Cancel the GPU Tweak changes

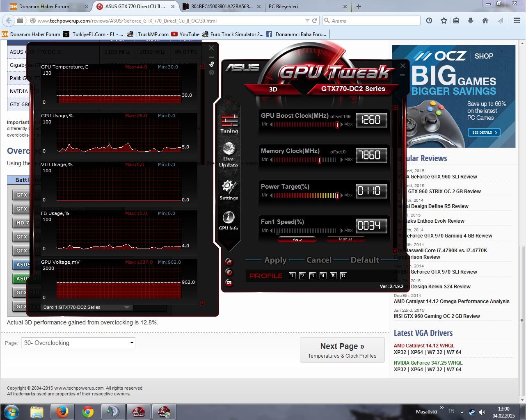pyautogui.click(x=319, y=260)
